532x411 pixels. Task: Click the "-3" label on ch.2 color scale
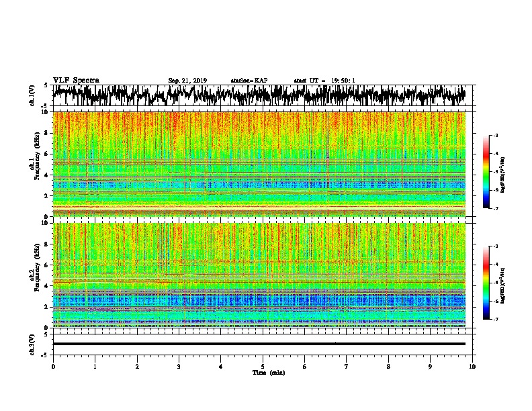click(496, 246)
